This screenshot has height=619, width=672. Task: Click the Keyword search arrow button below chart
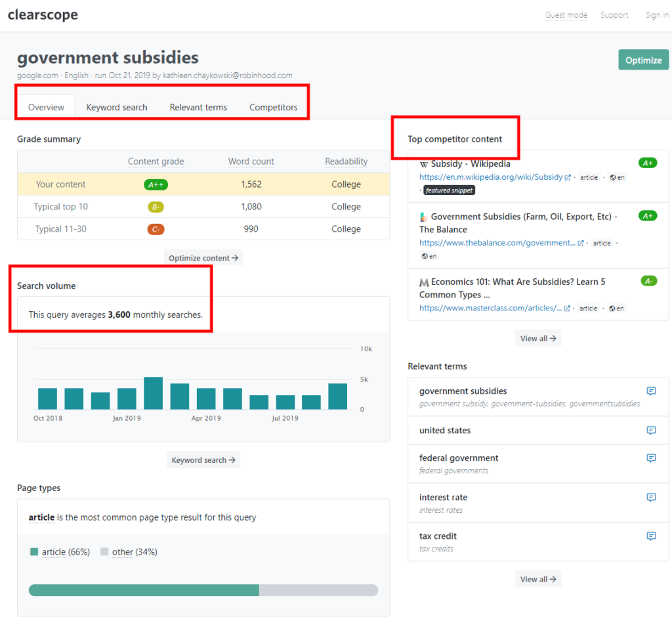[203, 460]
